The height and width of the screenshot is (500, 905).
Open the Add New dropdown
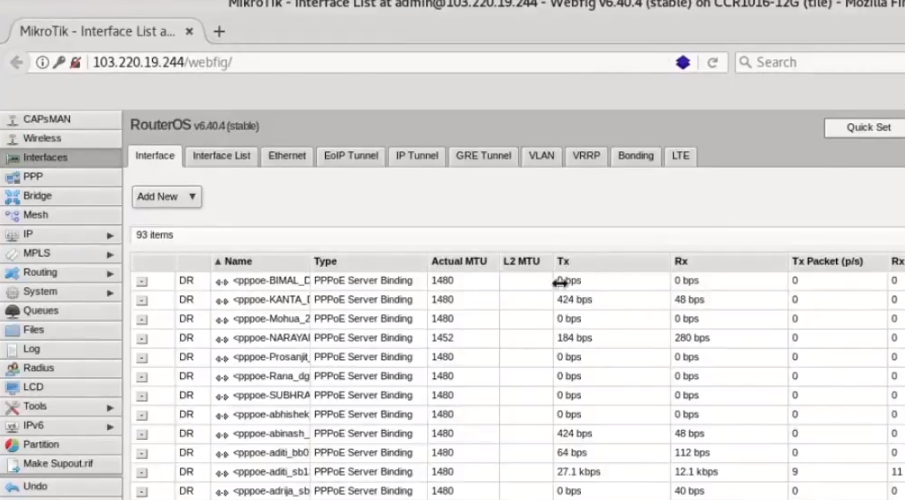(167, 197)
